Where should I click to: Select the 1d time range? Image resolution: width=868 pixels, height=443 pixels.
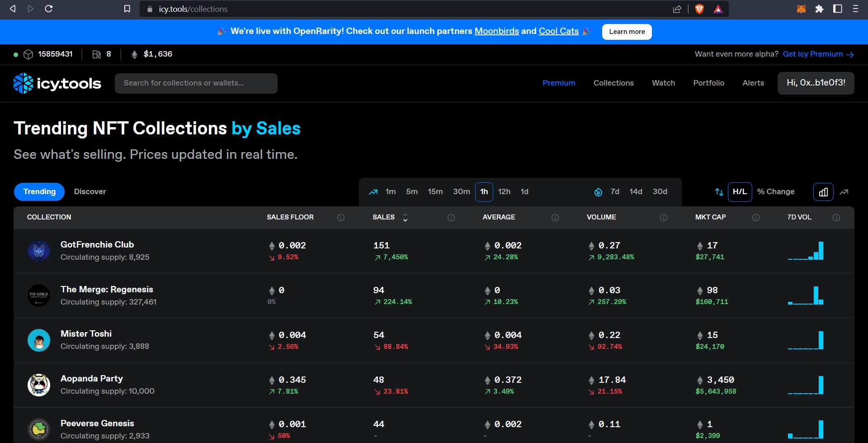point(524,192)
